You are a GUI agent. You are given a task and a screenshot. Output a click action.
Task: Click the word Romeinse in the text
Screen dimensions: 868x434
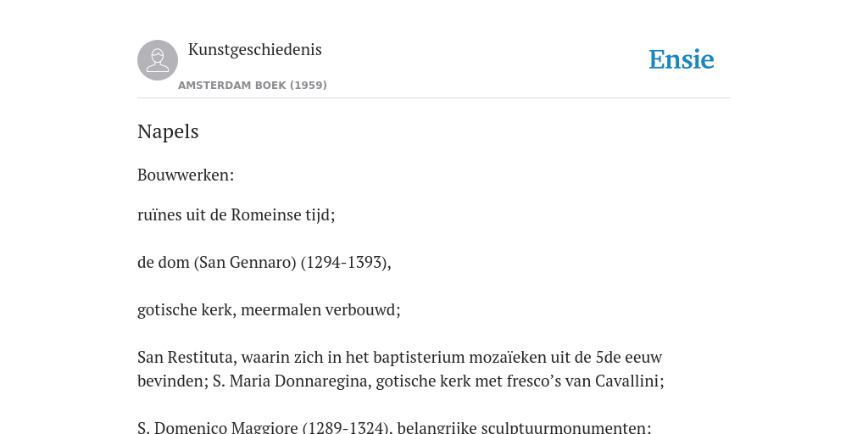click(266, 214)
